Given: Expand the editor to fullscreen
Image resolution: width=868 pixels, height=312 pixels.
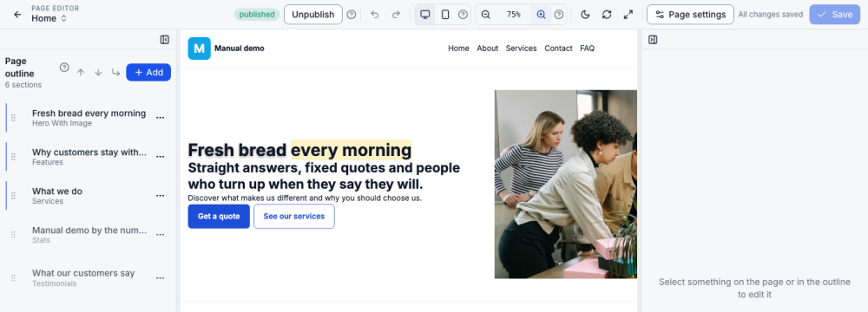Looking at the screenshot, I should pyautogui.click(x=628, y=15).
